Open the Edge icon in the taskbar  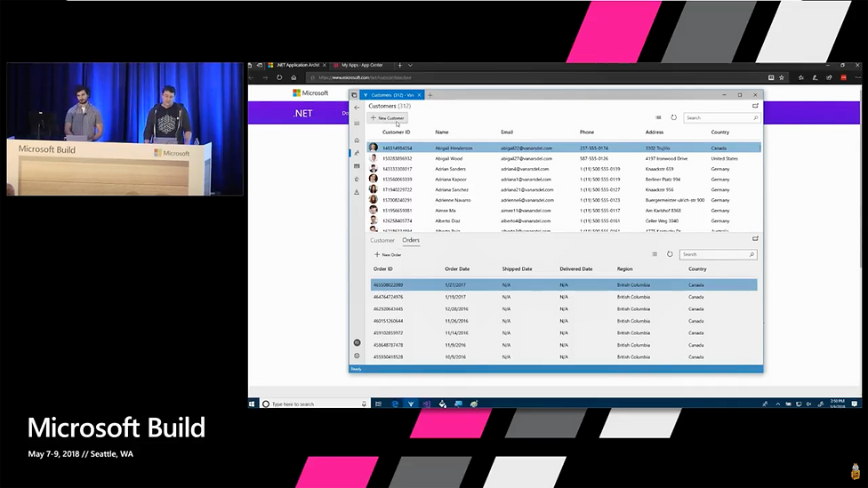[395, 404]
